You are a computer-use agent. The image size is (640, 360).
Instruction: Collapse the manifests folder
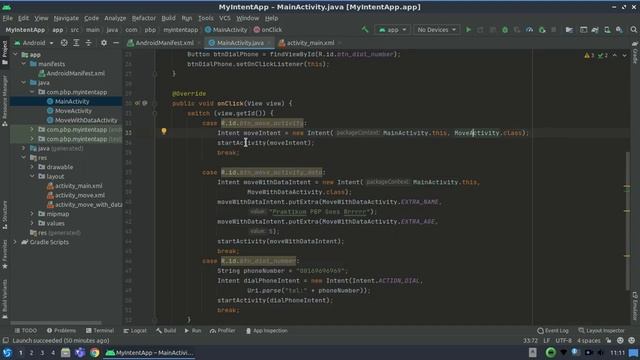tap(24, 64)
